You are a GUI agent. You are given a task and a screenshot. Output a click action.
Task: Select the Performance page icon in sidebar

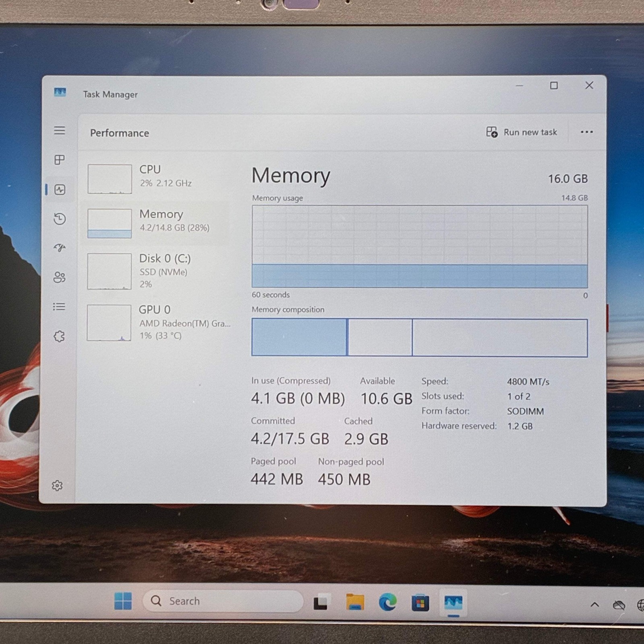[60, 190]
